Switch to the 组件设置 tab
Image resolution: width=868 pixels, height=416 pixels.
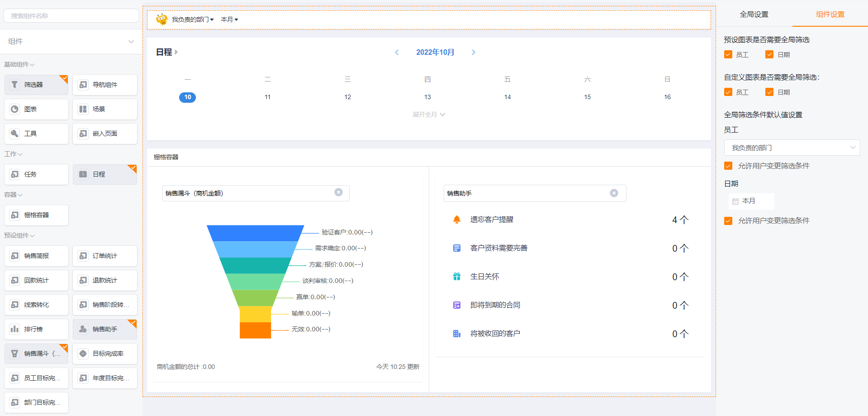(830, 14)
